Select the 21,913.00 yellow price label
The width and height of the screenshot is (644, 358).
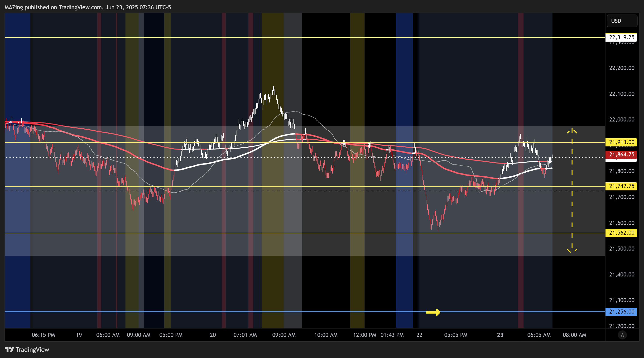coord(621,142)
